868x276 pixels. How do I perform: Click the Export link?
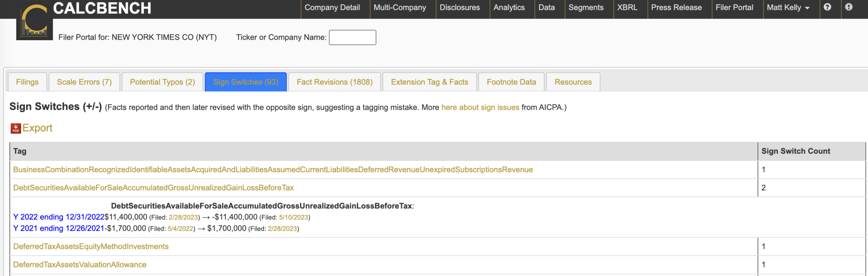(x=37, y=128)
